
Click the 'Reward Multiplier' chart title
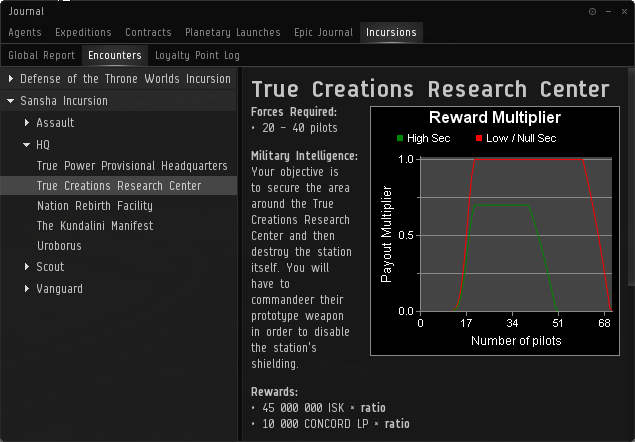click(494, 117)
